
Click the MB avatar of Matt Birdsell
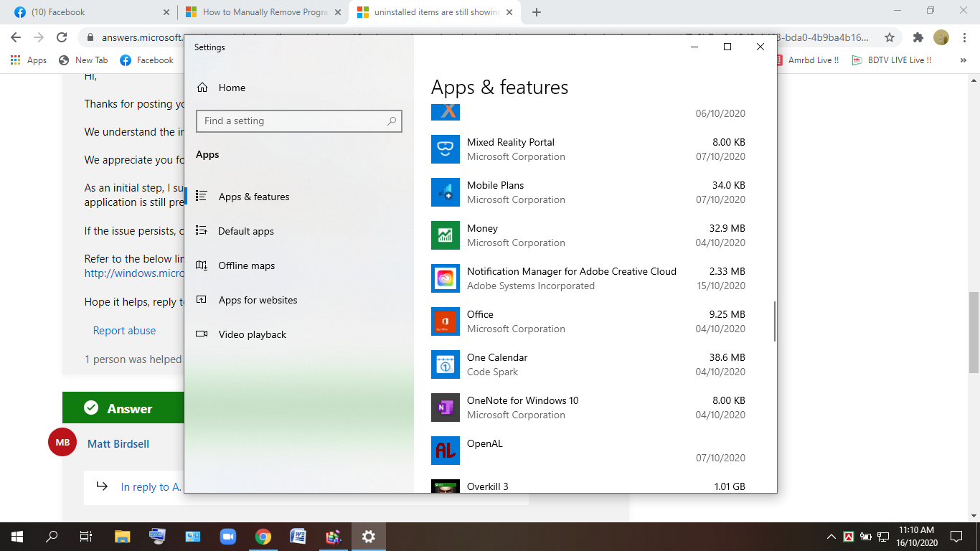(62, 443)
